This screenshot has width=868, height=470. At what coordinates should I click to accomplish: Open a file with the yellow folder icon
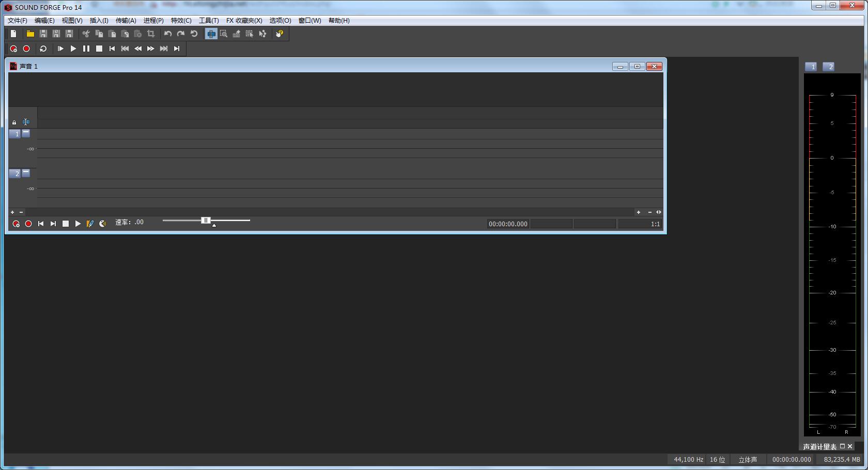30,34
